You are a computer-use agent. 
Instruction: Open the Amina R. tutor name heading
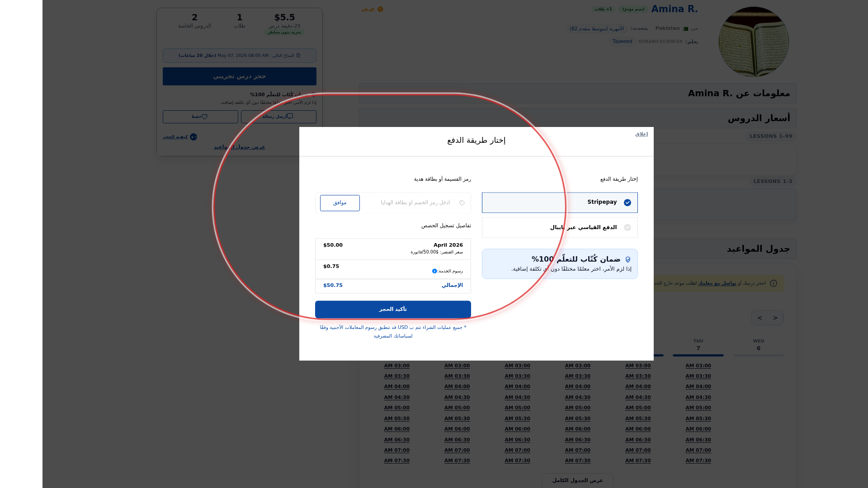(x=675, y=9)
